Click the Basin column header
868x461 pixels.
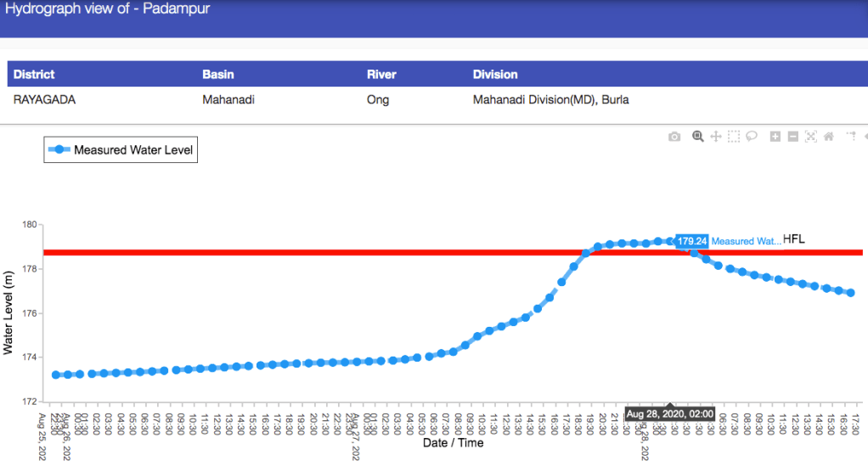coord(218,75)
